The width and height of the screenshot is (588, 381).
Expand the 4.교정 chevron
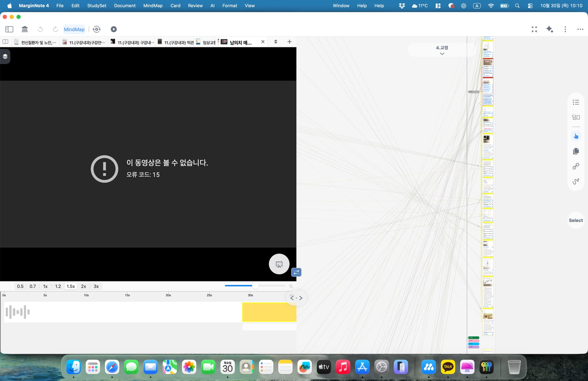pyautogui.click(x=442, y=54)
